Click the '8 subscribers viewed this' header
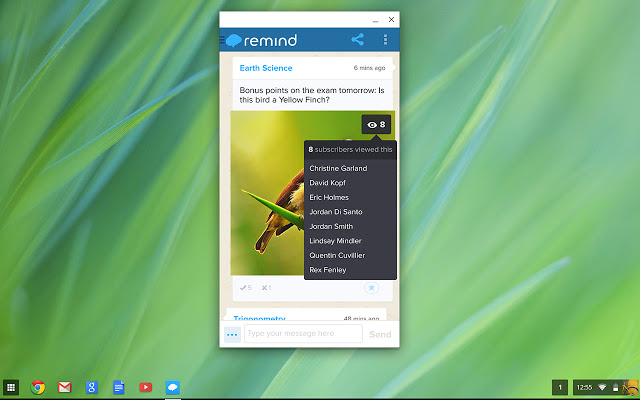 click(350, 149)
